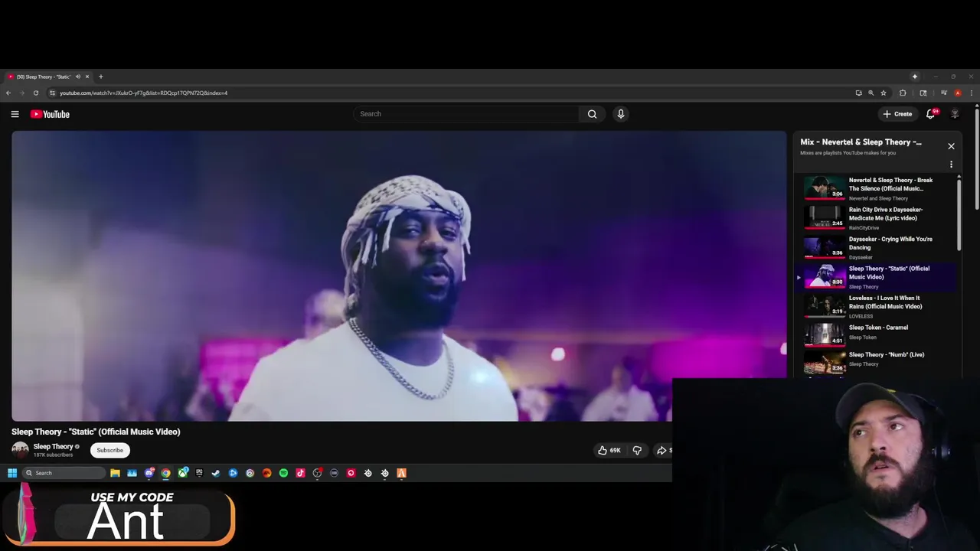Pause the video by clicking the player

399,275
